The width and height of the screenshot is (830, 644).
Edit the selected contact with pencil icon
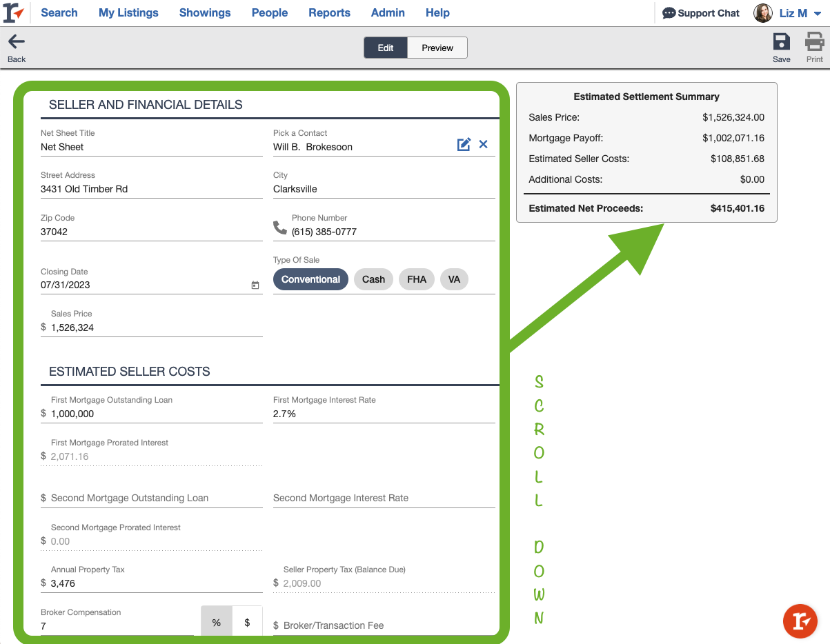(464, 144)
